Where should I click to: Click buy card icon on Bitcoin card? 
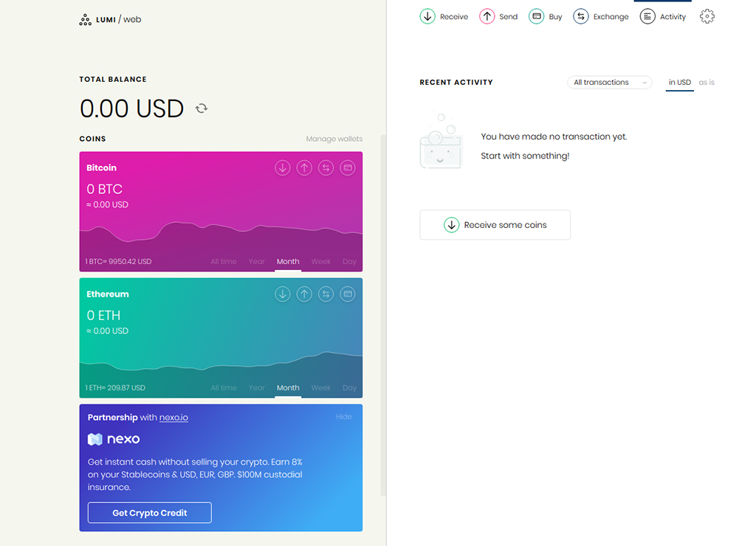[348, 167]
